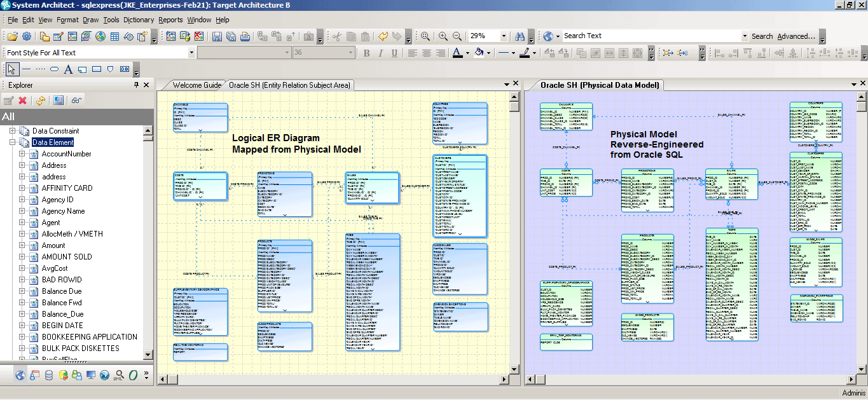
Task: Open the File menu
Action: click(13, 20)
